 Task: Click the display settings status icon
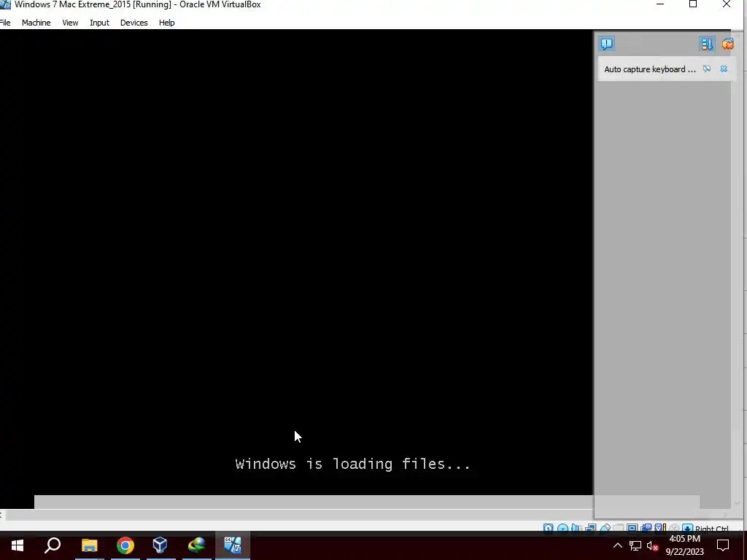point(632,528)
